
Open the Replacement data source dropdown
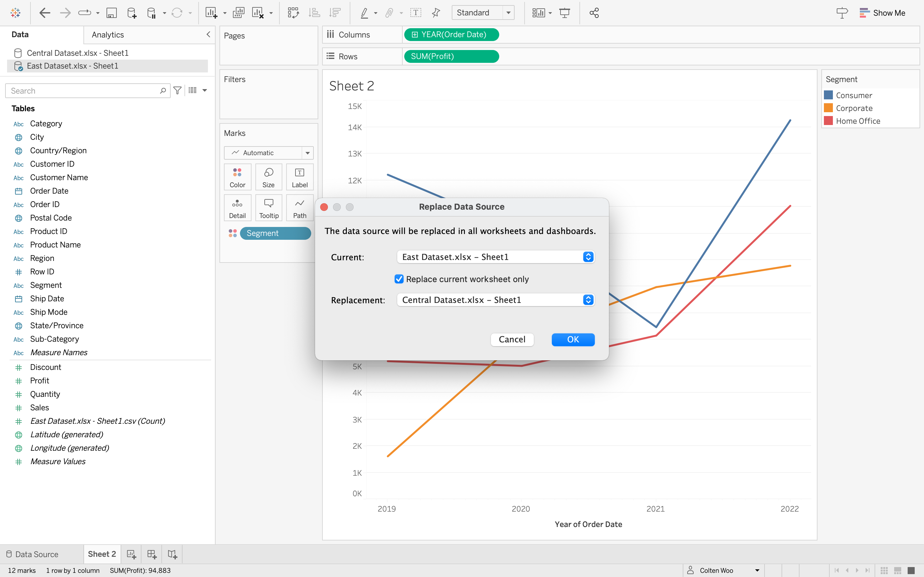coord(496,300)
